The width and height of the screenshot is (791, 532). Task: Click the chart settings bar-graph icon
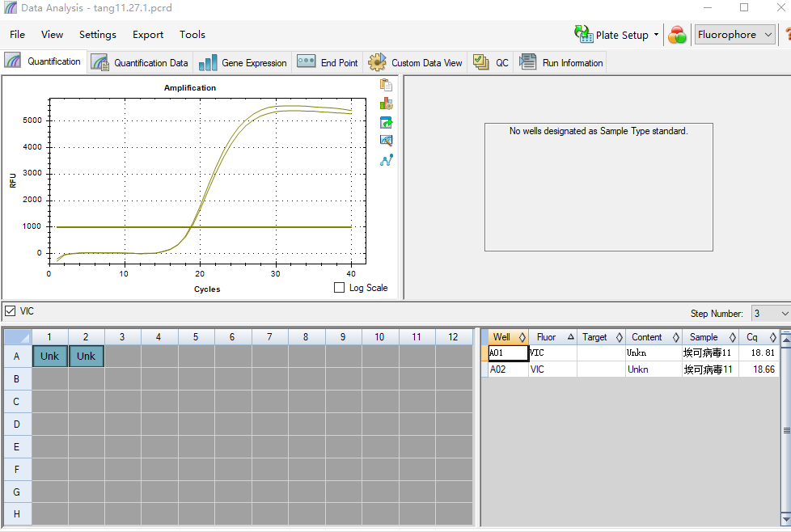pyautogui.click(x=386, y=103)
